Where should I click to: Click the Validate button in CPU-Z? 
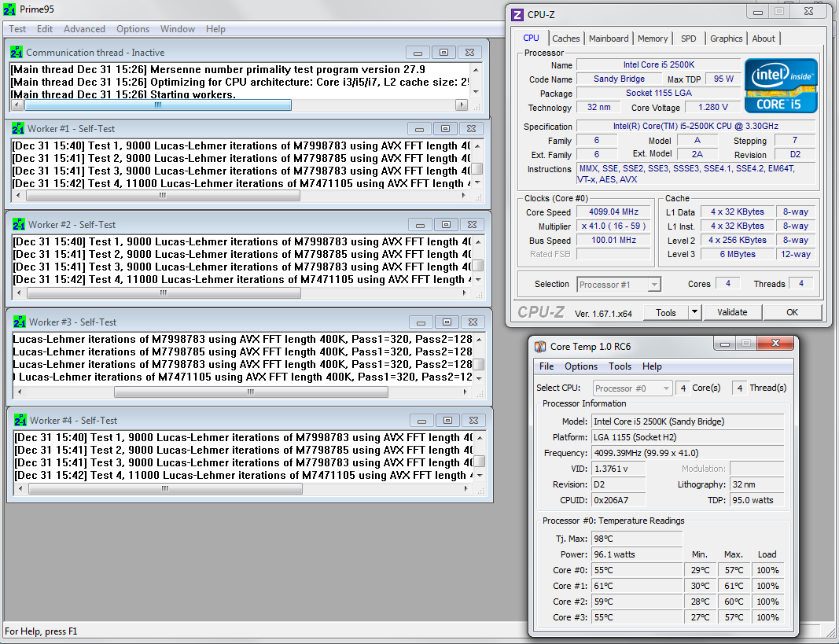(x=732, y=312)
